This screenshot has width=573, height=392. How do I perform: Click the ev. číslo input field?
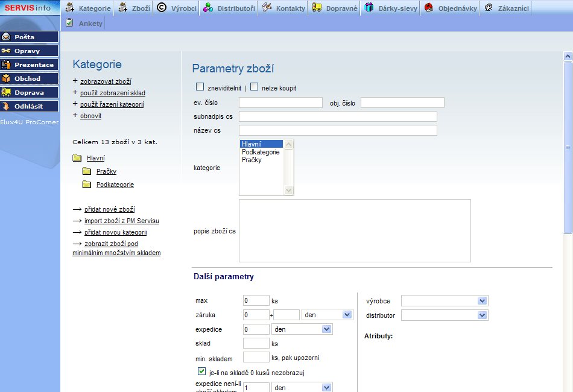(x=280, y=103)
